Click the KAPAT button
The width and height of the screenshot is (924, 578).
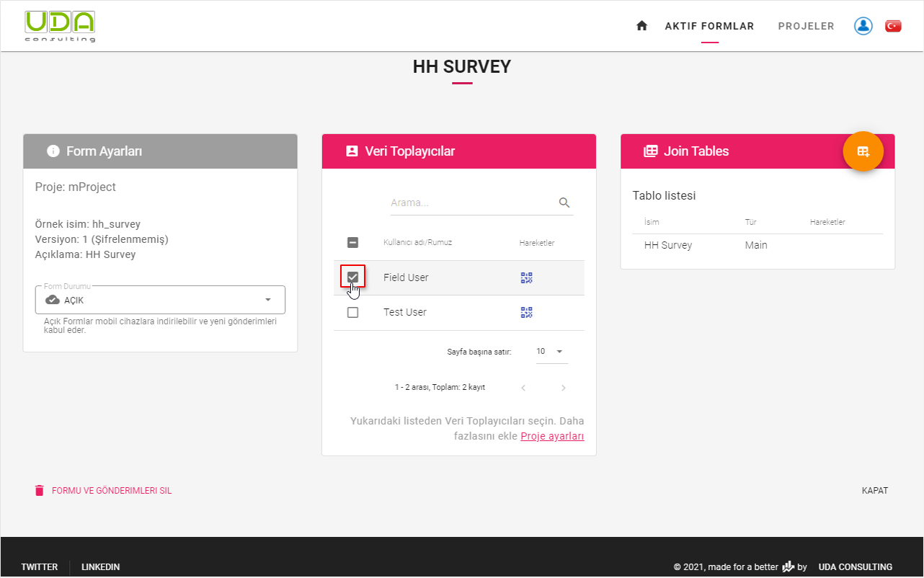coord(875,491)
